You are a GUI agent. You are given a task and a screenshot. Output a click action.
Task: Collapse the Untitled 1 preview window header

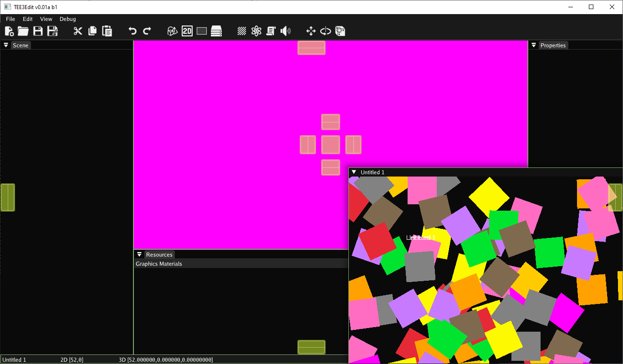355,172
